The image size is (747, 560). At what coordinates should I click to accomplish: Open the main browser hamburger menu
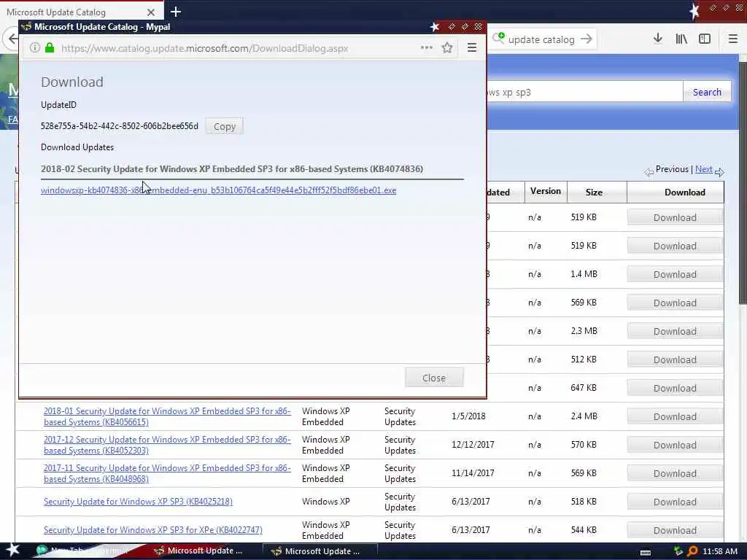[733, 39]
